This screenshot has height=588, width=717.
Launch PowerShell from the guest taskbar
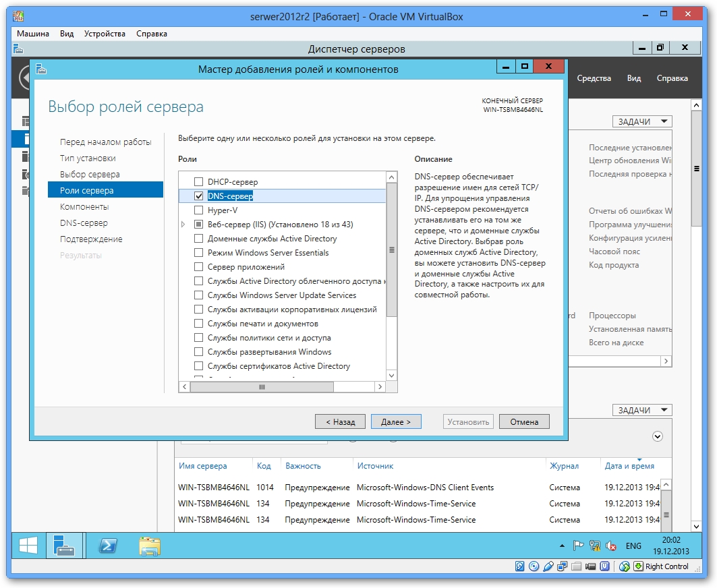click(x=108, y=546)
